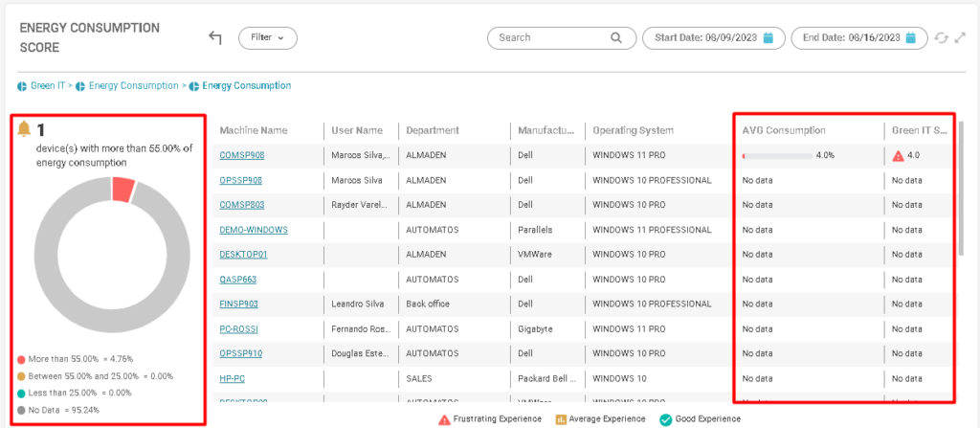Click the Department column header
The image size is (980, 428).
click(433, 130)
